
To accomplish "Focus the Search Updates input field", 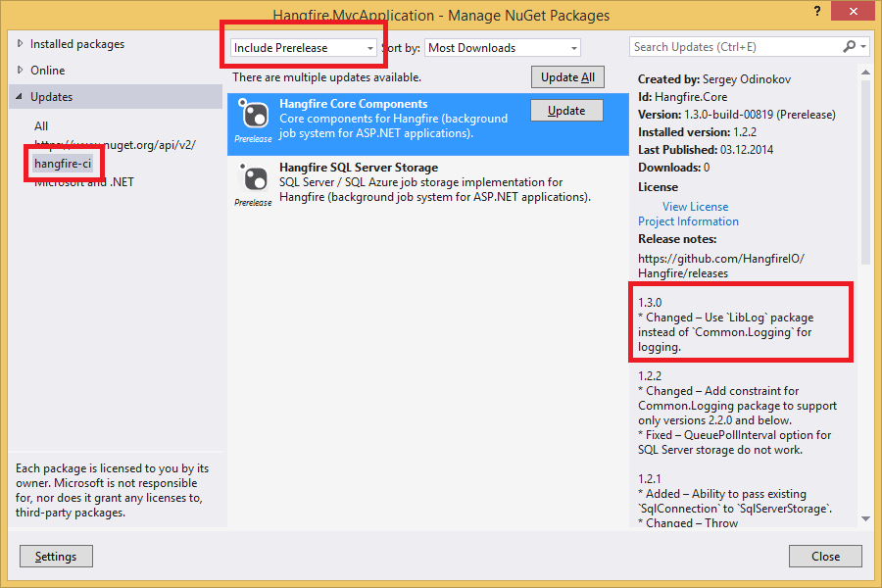I will point(737,47).
